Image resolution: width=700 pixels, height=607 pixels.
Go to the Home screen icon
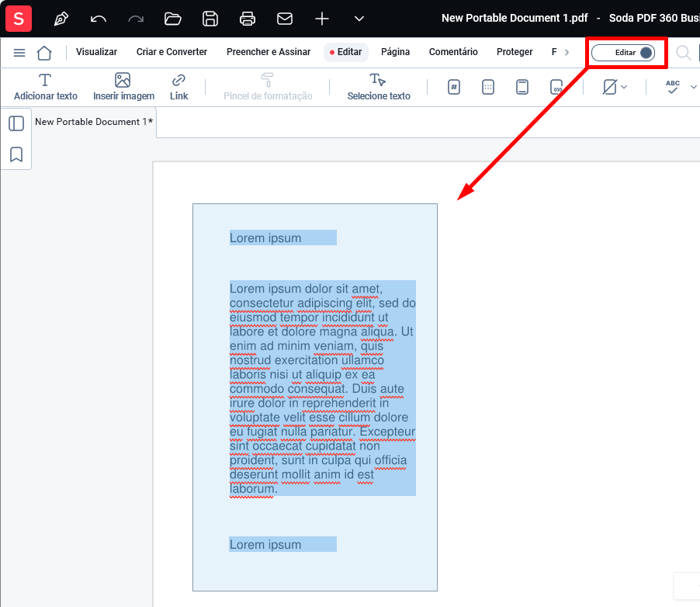pos(44,53)
